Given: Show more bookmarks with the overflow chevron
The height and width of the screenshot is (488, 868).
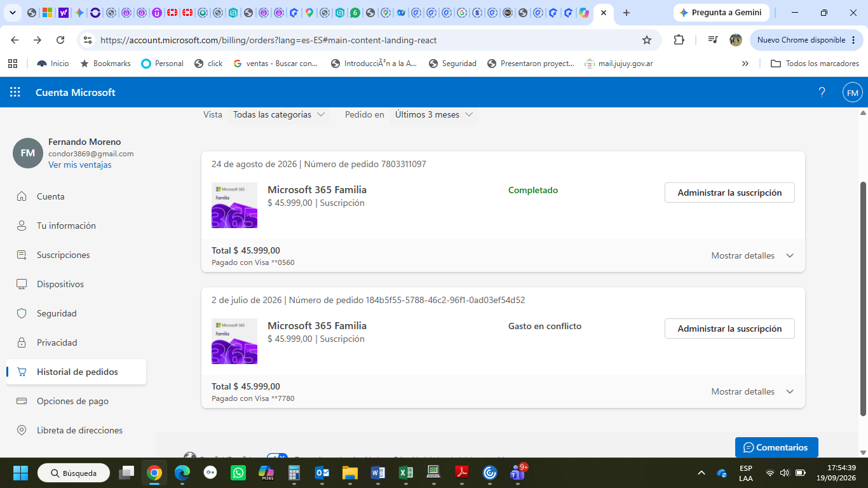Looking at the screenshot, I should 745,64.
